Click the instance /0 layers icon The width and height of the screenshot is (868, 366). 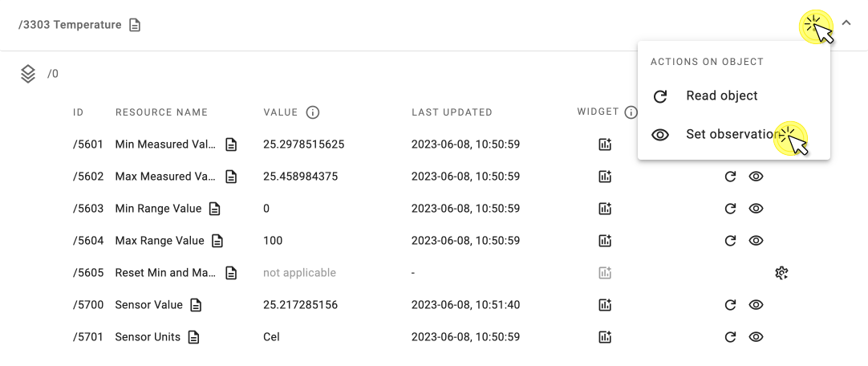click(28, 74)
